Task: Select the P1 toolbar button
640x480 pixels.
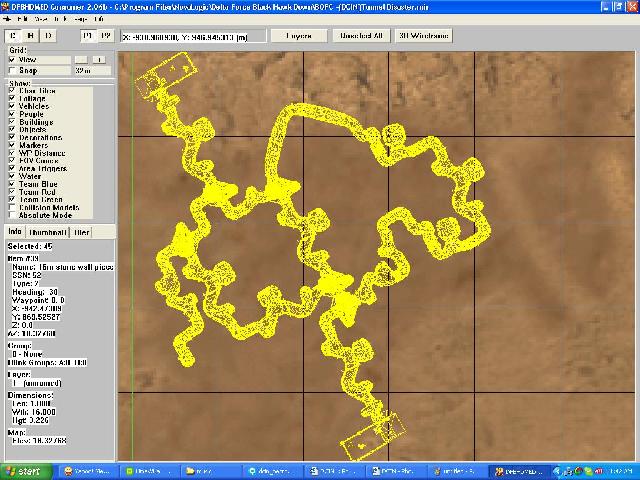Action: (87, 36)
